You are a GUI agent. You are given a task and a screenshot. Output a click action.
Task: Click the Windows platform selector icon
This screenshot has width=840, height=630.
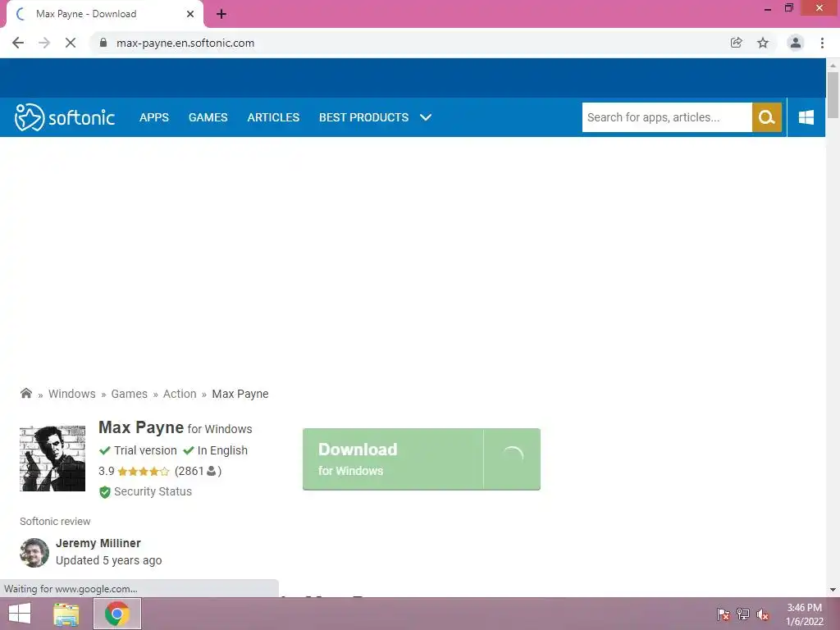(806, 117)
